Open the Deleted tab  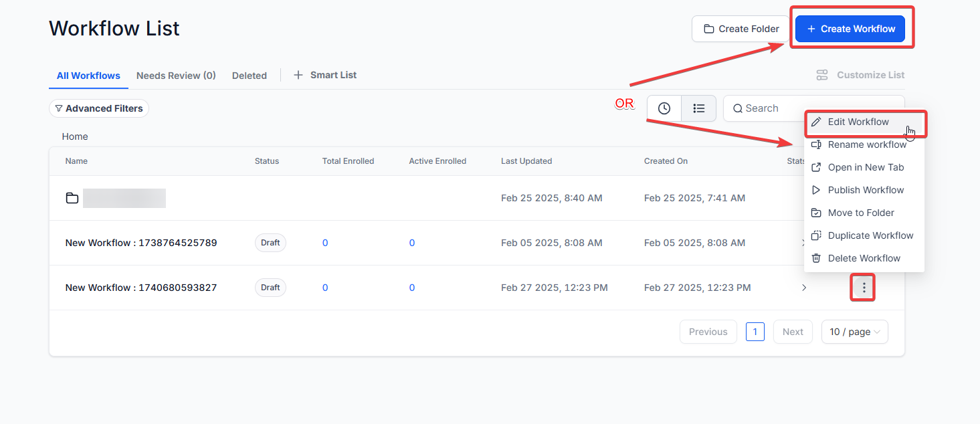click(x=250, y=76)
